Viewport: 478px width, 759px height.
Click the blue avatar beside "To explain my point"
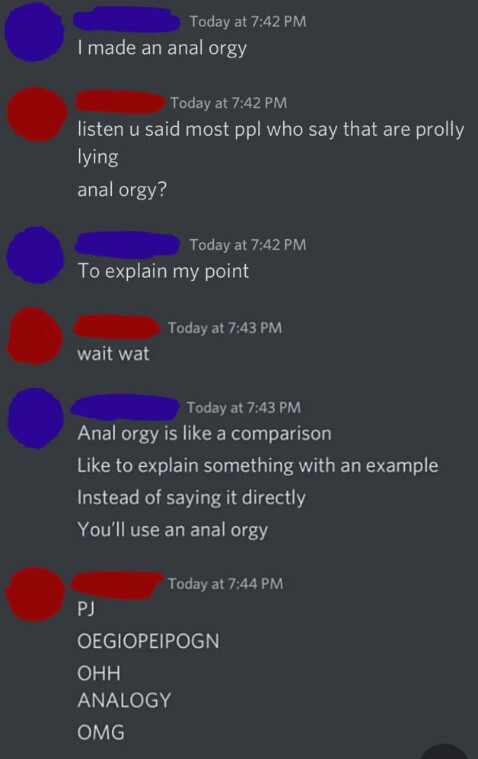[36, 255]
